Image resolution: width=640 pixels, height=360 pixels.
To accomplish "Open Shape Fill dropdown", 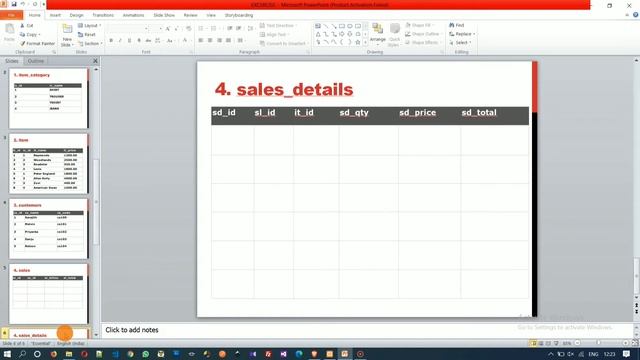I will [420, 25].
